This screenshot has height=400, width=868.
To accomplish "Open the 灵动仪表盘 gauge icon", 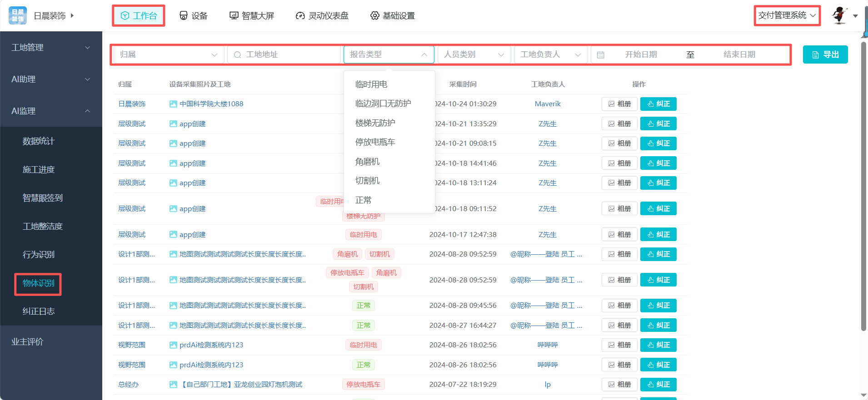I will click(300, 16).
